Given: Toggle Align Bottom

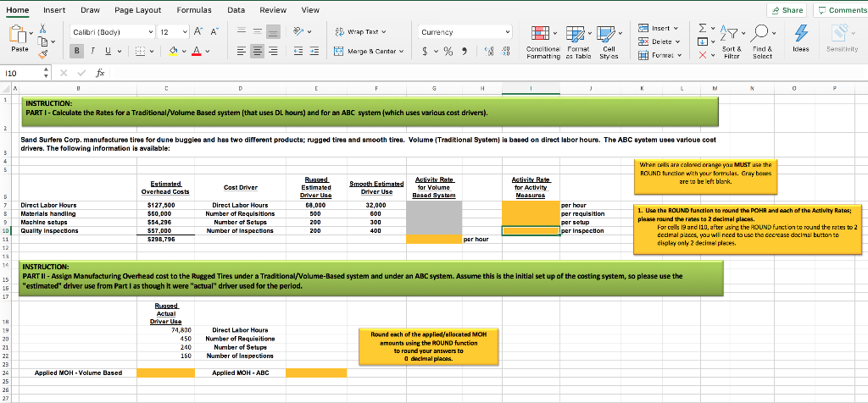Looking at the screenshot, I should pyautogui.click(x=274, y=33).
